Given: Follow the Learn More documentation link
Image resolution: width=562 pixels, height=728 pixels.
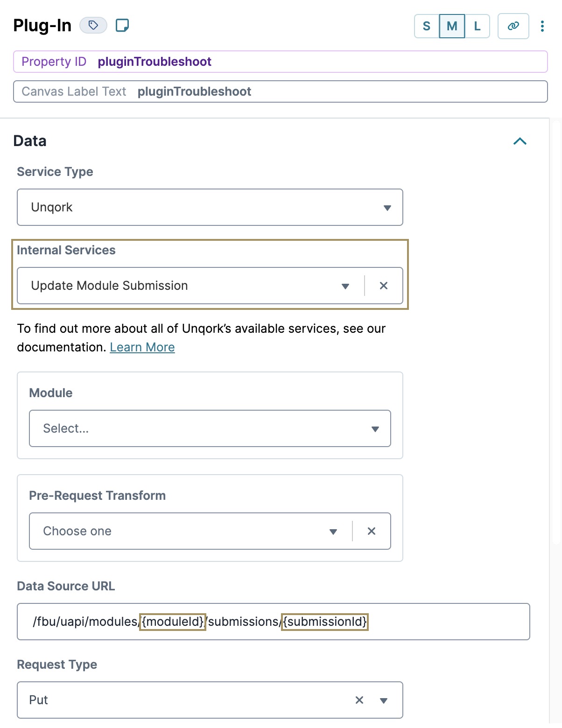Looking at the screenshot, I should coord(142,347).
